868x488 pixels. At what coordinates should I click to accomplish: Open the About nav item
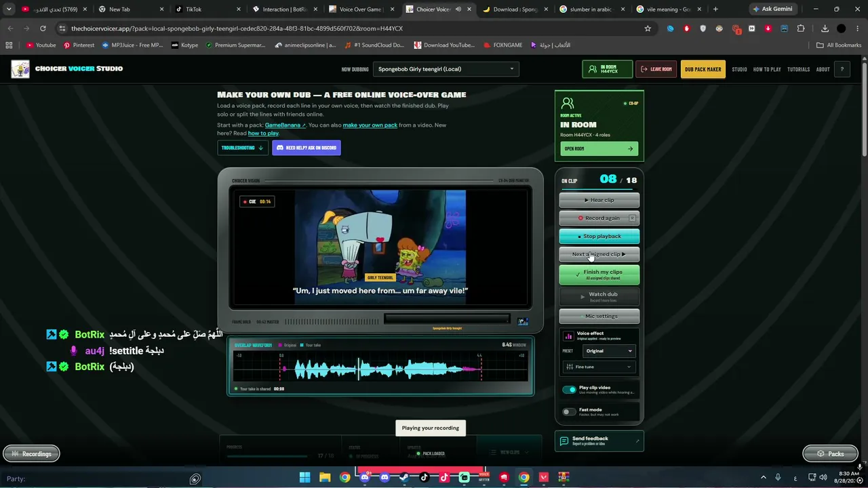click(823, 69)
